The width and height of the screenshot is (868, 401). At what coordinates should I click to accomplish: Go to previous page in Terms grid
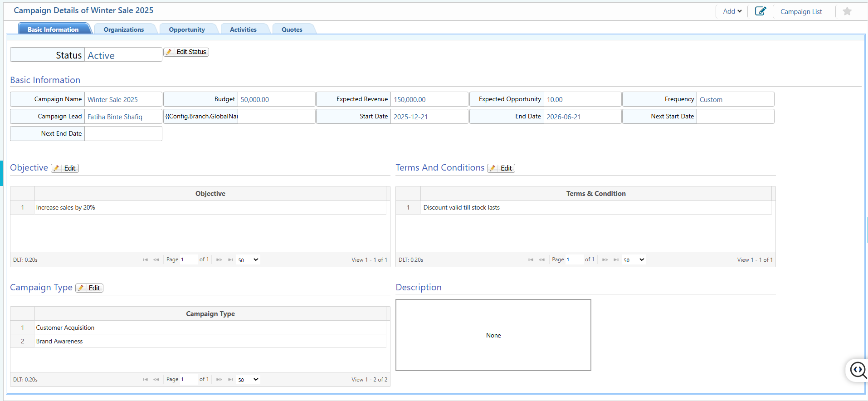click(x=541, y=260)
